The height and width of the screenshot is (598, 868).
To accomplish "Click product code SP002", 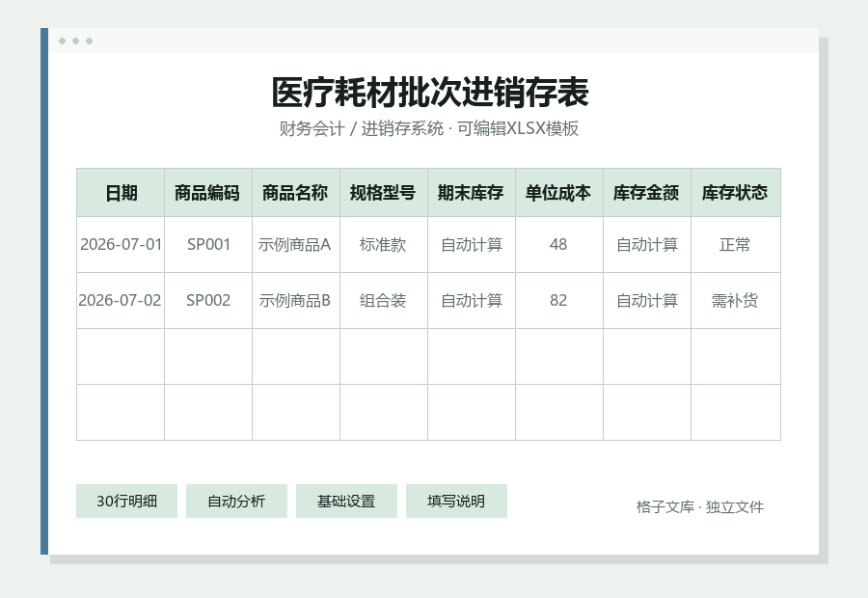I will [208, 301].
